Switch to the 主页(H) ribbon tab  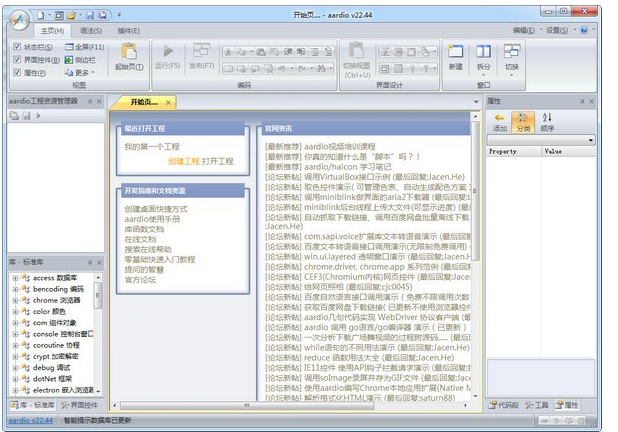click(x=52, y=31)
